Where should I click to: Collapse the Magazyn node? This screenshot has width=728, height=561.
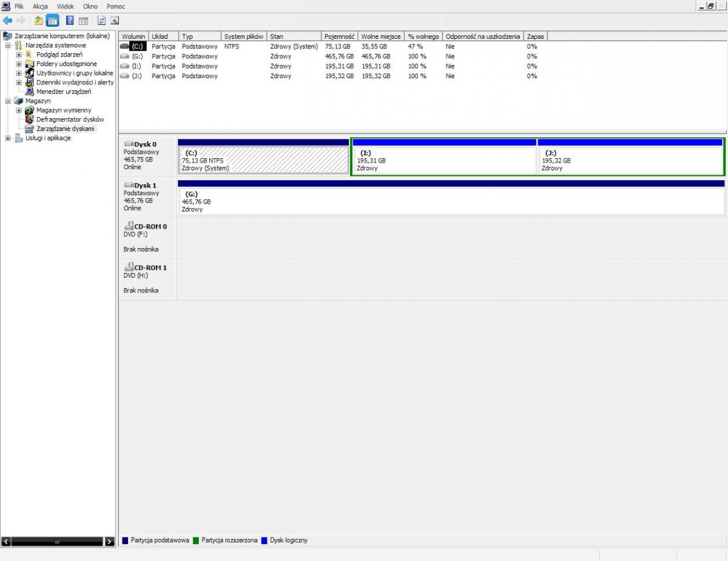point(8,101)
